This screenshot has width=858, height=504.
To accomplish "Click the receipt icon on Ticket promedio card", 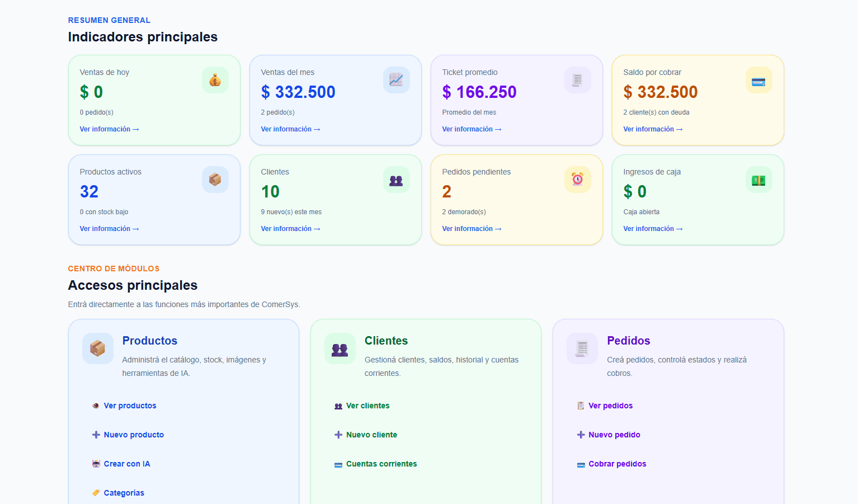I will 578,80.
